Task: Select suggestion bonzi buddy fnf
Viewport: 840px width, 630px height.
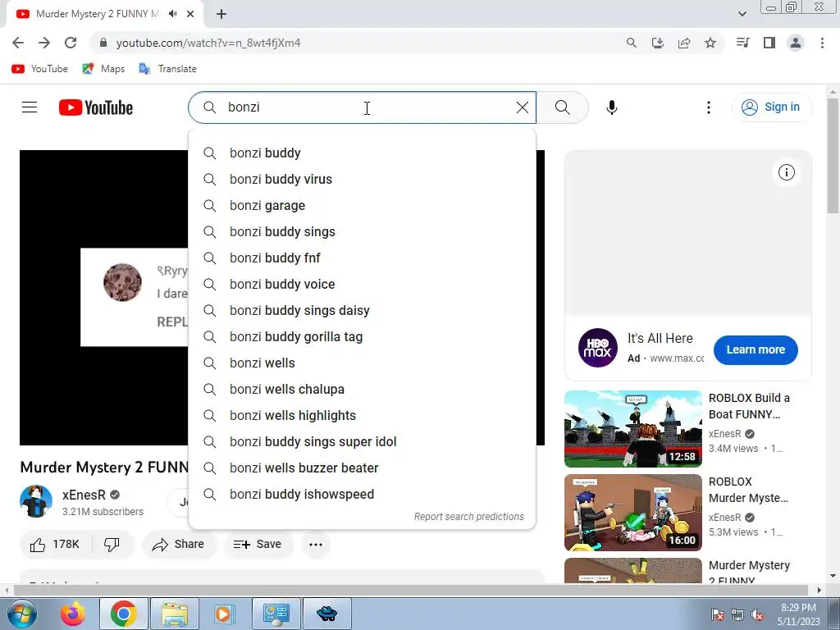Action: pos(362,258)
